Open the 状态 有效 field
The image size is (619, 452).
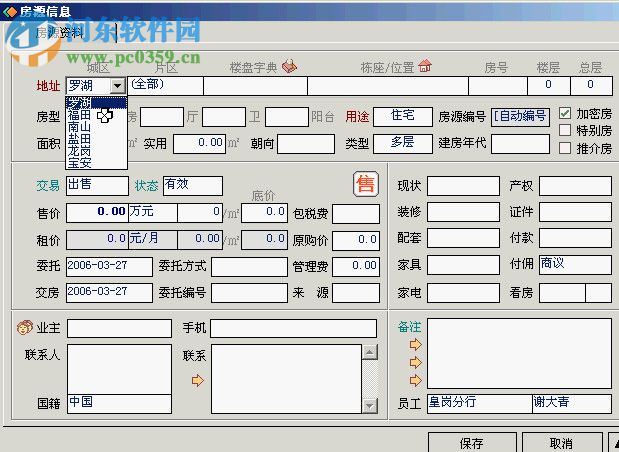(x=193, y=186)
